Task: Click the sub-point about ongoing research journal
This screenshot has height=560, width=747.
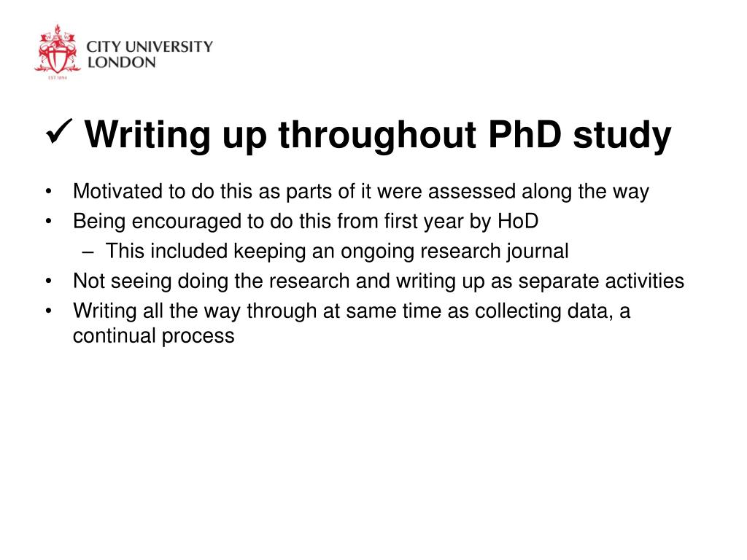Action: [x=337, y=252]
